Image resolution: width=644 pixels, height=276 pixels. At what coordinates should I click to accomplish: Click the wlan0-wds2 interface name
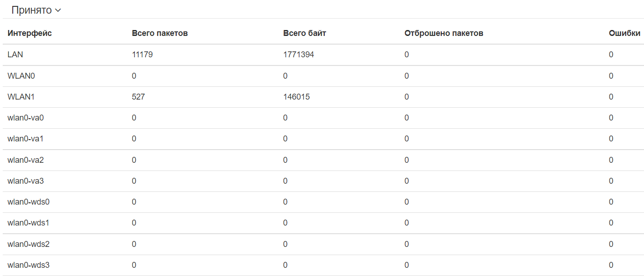(29, 244)
